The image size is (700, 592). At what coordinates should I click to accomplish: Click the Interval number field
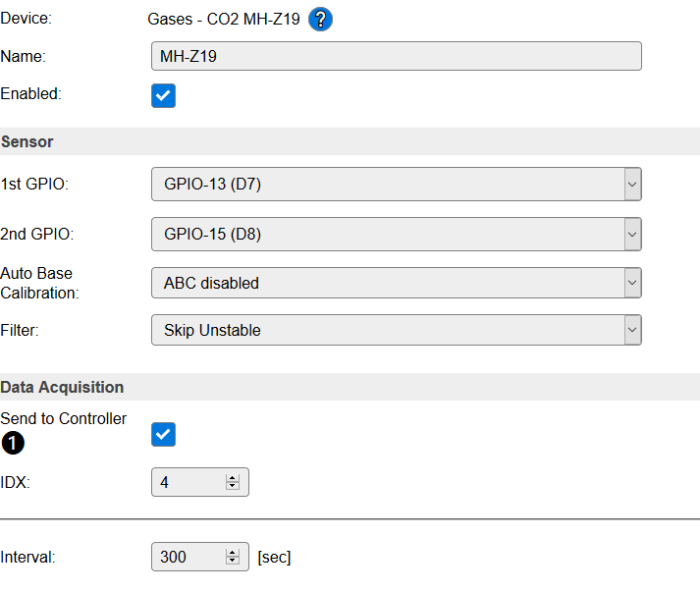(188, 557)
